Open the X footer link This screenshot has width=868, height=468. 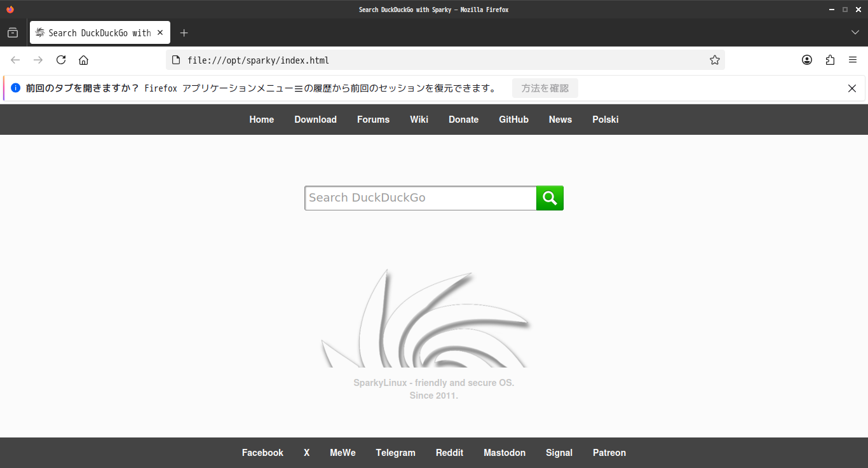coord(307,453)
